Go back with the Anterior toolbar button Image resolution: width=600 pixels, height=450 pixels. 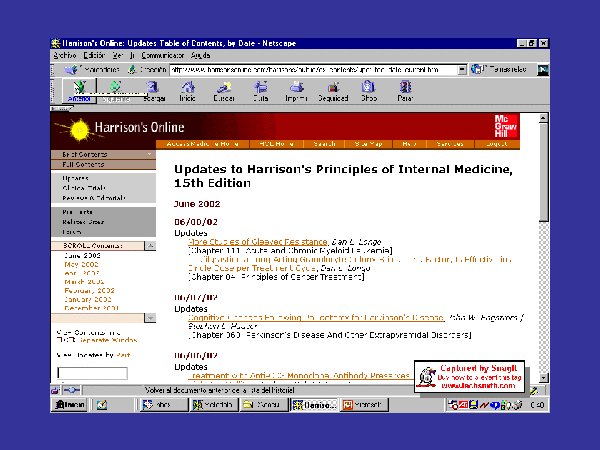pyautogui.click(x=79, y=91)
